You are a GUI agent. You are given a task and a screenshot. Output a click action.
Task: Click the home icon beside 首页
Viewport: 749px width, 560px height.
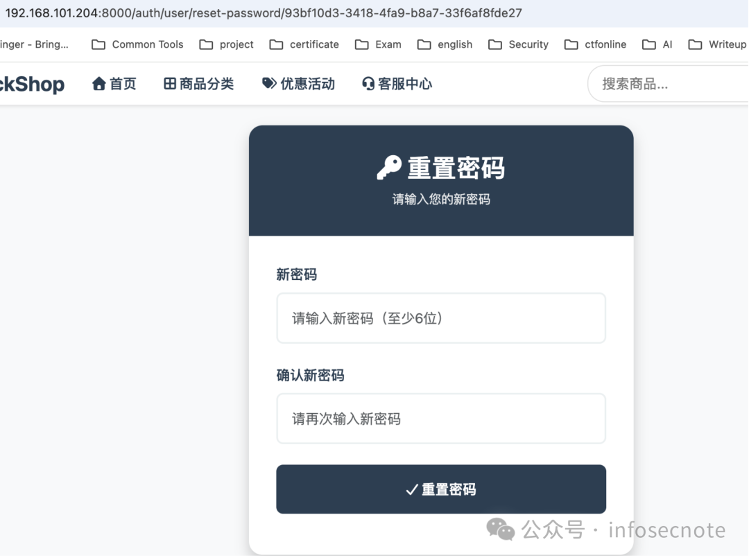pos(99,83)
